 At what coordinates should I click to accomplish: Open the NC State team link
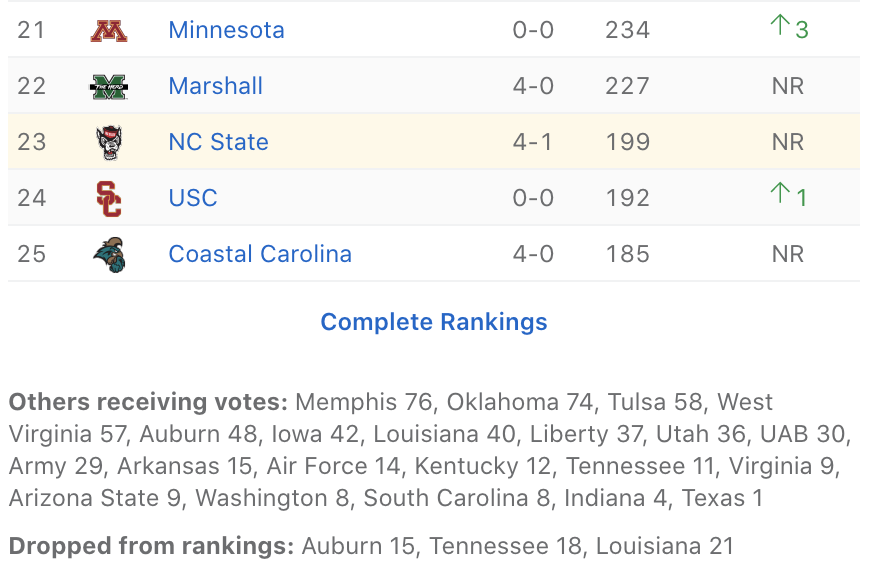coord(218,142)
